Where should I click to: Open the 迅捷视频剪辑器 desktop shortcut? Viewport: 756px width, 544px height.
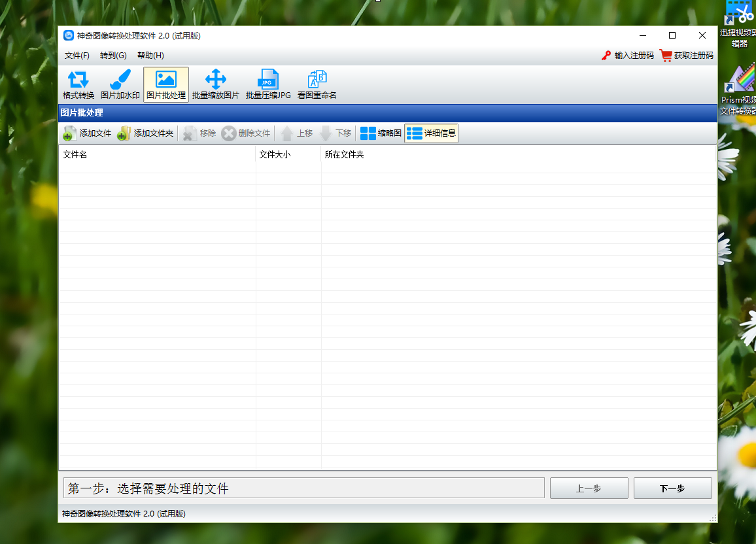click(740, 24)
